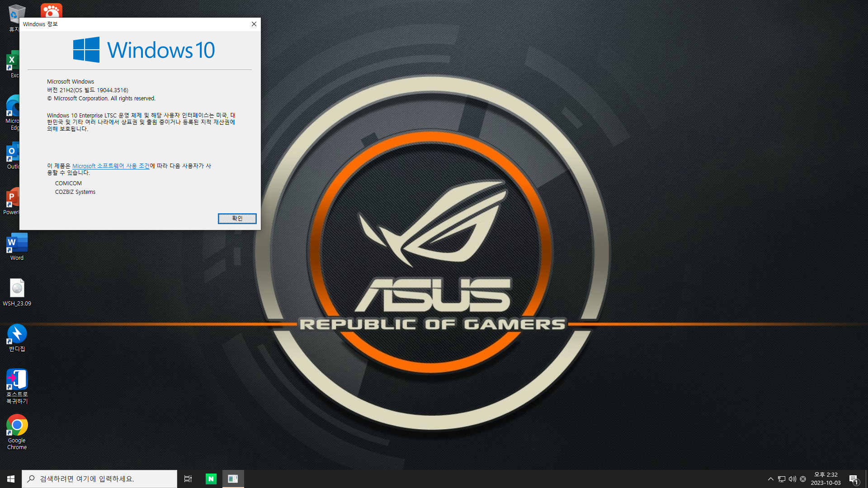Viewport: 868px width, 488px height.
Task: Show hidden system tray icons
Action: pyautogui.click(x=771, y=479)
